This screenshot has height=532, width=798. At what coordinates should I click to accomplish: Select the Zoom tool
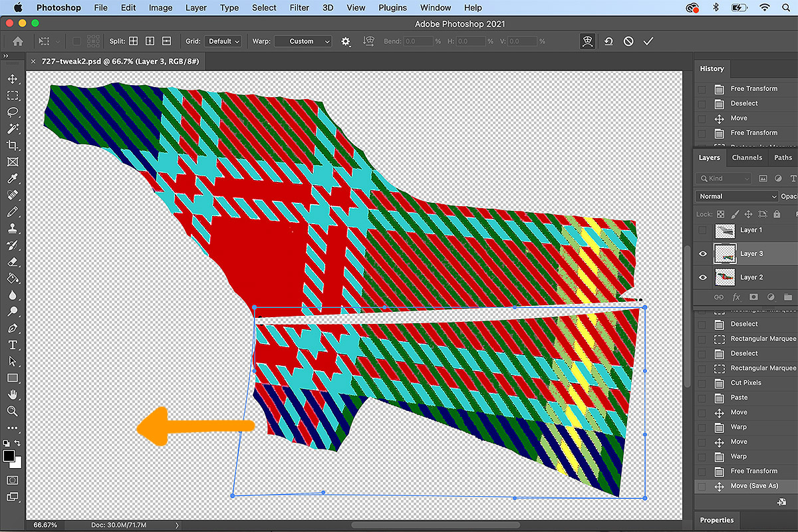(13, 412)
